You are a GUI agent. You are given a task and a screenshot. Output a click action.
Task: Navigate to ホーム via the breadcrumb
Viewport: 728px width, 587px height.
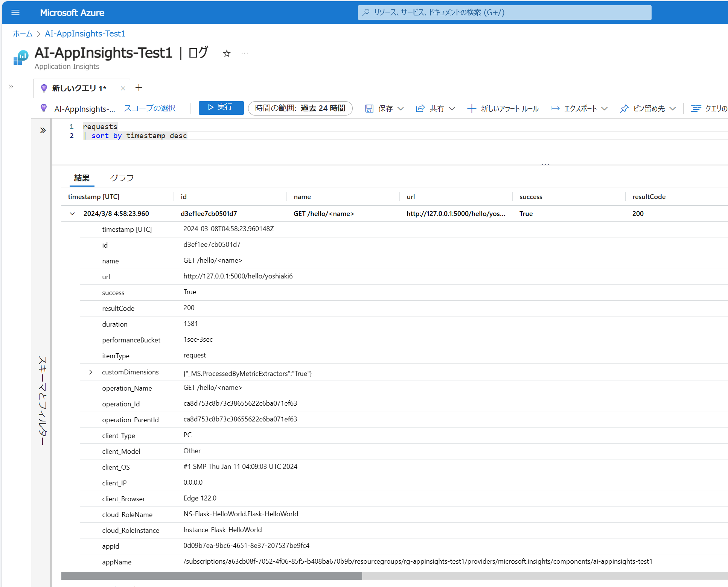tap(22, 33)
